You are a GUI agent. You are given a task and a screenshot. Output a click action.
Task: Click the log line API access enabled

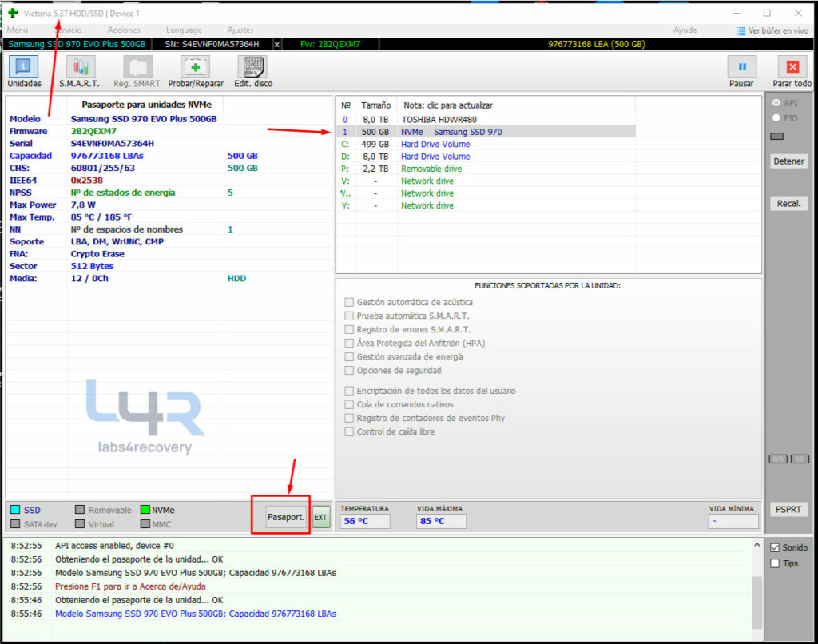click(x=114, y=546)
